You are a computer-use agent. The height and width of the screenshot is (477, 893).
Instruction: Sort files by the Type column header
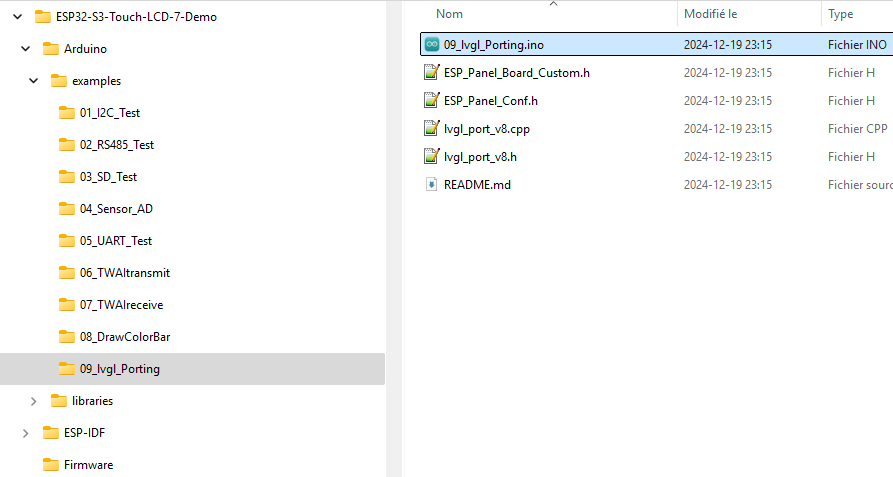tap(840, 14)
